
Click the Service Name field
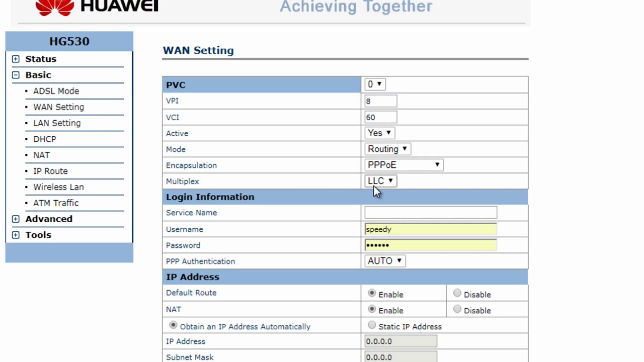point(431,213)
